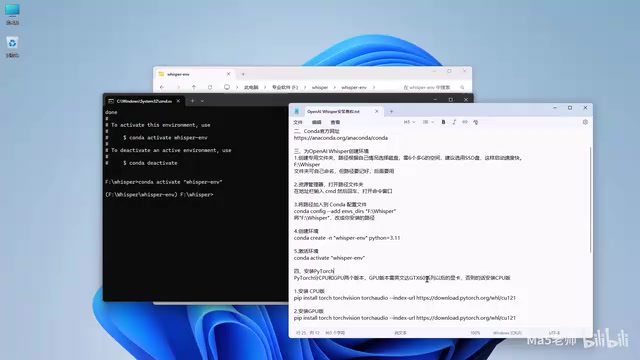Minimize the Terminal window

pos(435,100)
